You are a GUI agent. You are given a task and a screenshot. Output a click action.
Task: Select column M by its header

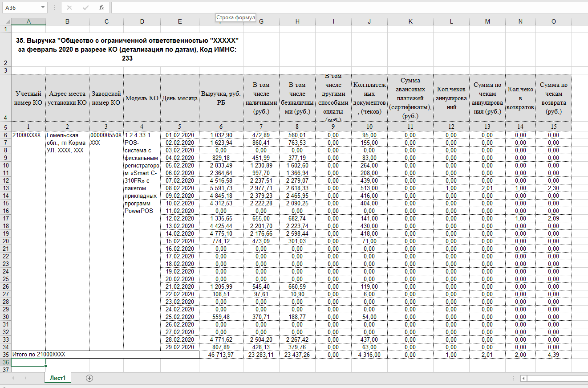click(x=487, y=21)
